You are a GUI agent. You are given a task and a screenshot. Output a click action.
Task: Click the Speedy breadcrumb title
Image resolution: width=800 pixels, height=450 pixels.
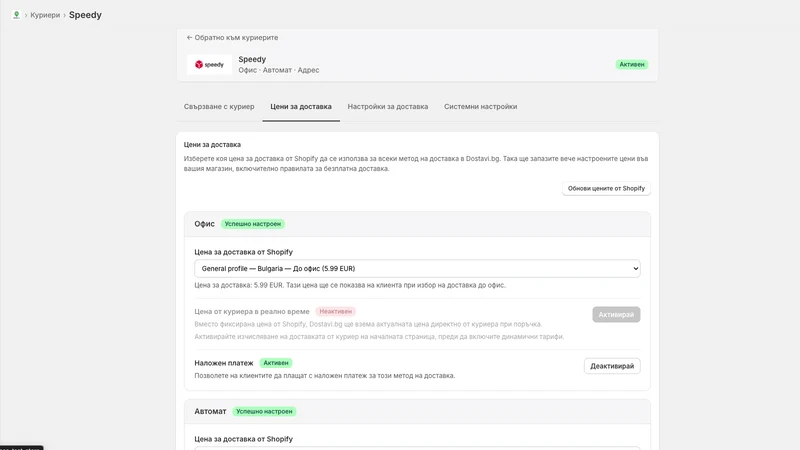85,15
